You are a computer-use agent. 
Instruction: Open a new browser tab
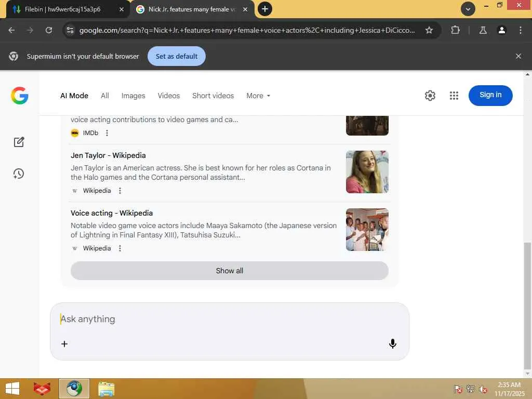tap(265, 9)
